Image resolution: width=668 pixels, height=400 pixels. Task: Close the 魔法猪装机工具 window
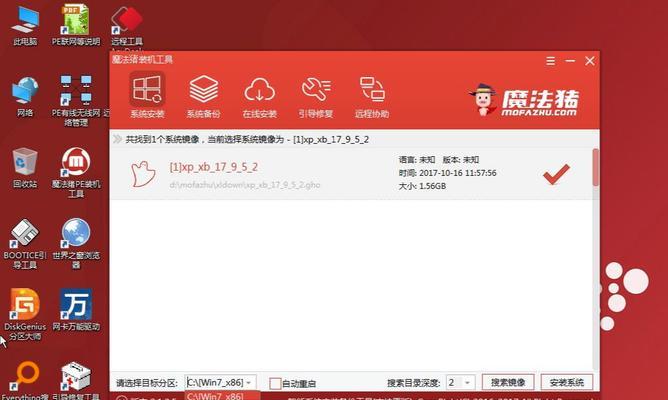click(x=590, y=61)
